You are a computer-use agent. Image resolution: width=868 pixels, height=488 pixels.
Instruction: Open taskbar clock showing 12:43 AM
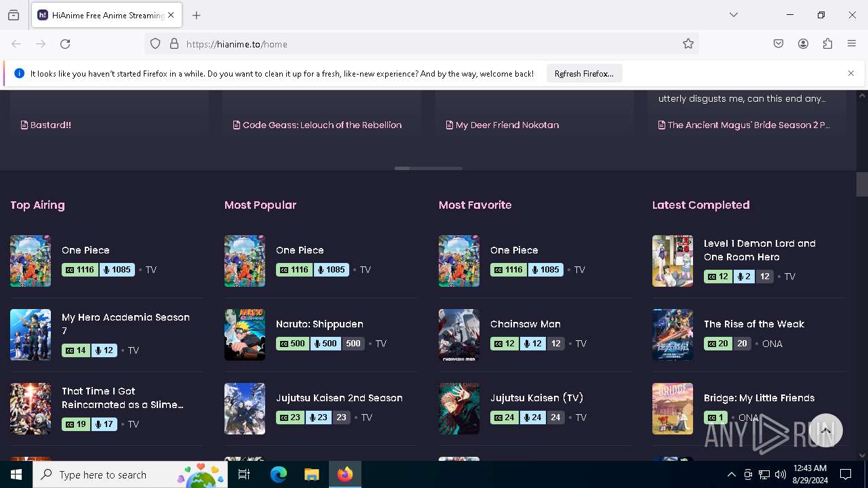(x=810, y=474)
